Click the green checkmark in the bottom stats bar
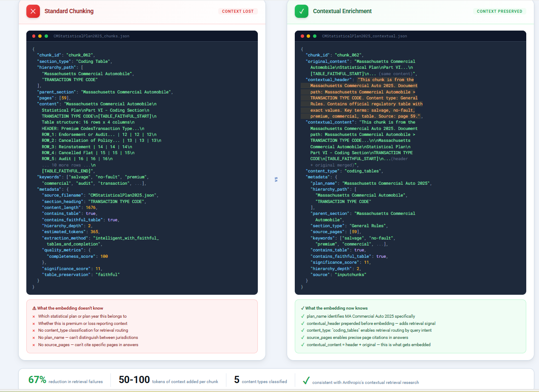 point(306,381)
